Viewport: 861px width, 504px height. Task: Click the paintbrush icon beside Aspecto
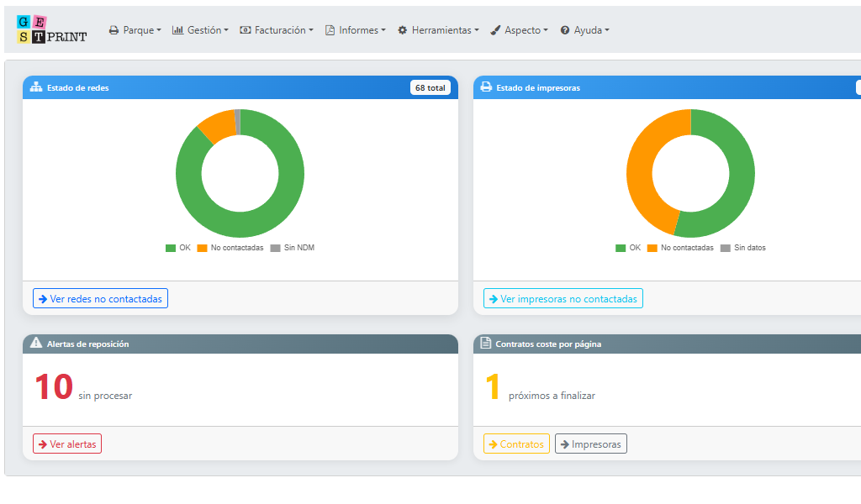tap(495, 30)
